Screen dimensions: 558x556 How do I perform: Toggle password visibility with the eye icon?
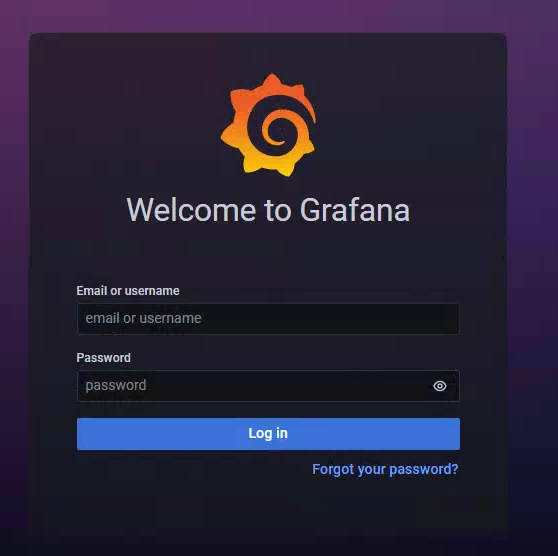pyautogui.click(x=440, y=386)
